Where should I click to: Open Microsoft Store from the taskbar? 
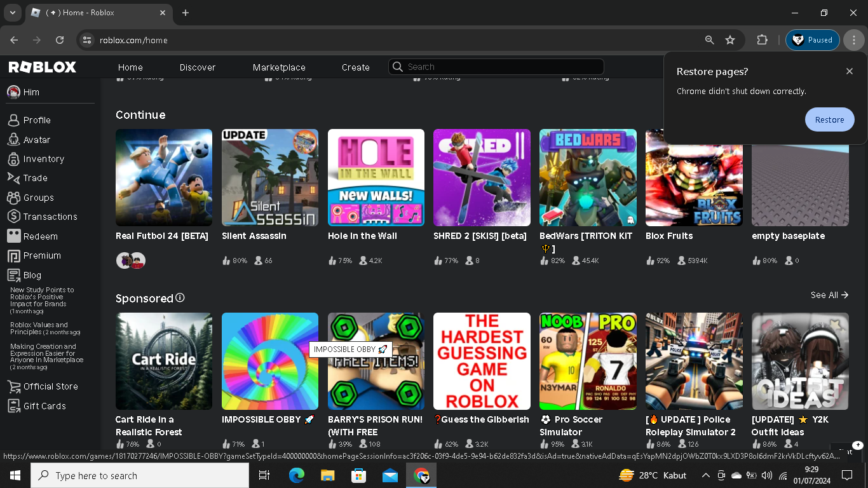tap(359, 475)
